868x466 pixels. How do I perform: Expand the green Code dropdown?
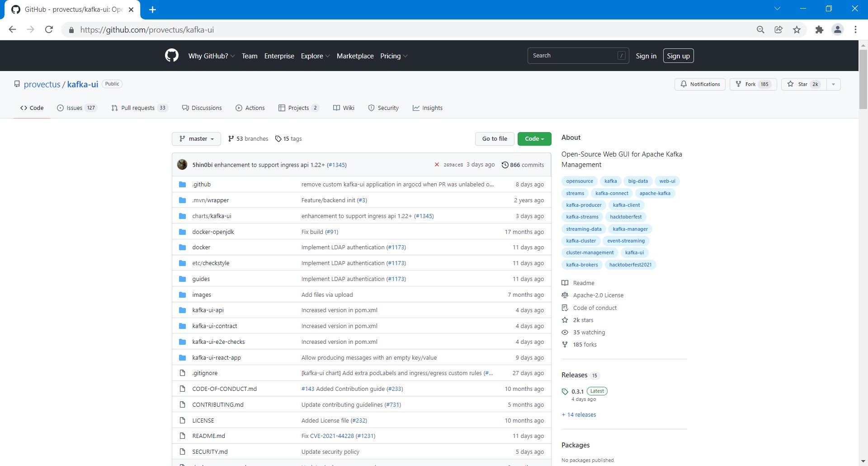point(534,139)
